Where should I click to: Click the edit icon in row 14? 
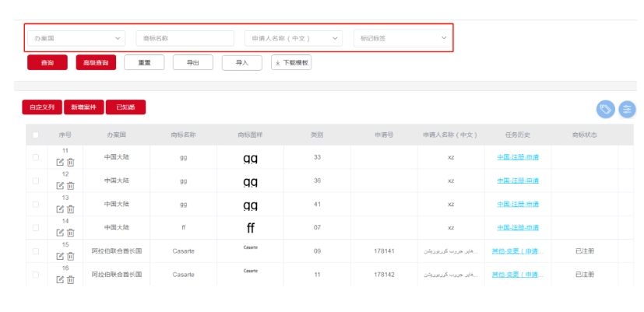[x=60, y=232]
